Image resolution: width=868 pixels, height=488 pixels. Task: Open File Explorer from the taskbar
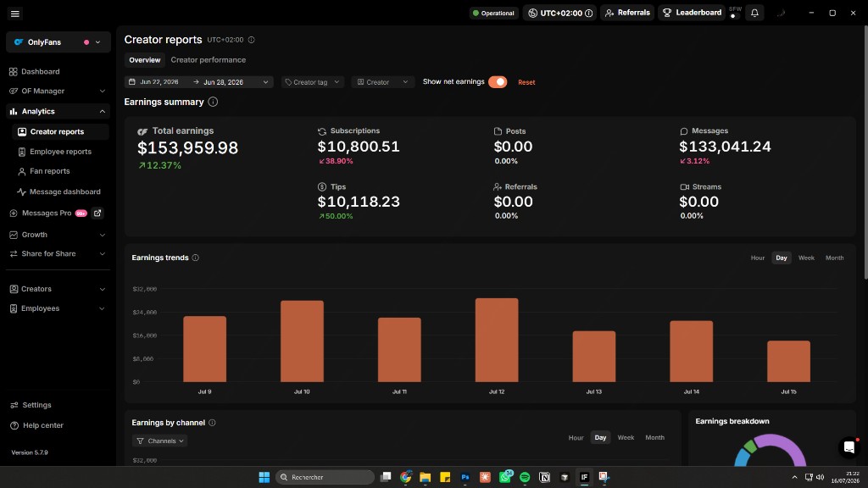(x=426, y=477)
